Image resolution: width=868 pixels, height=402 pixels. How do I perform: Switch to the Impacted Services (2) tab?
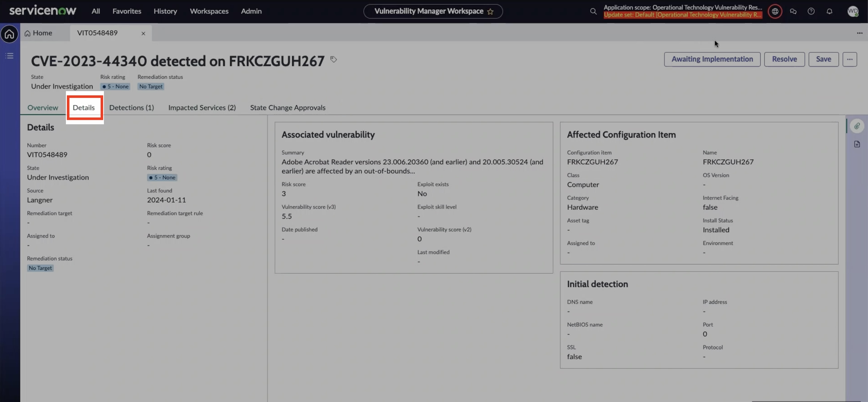(x=202, y=107)
